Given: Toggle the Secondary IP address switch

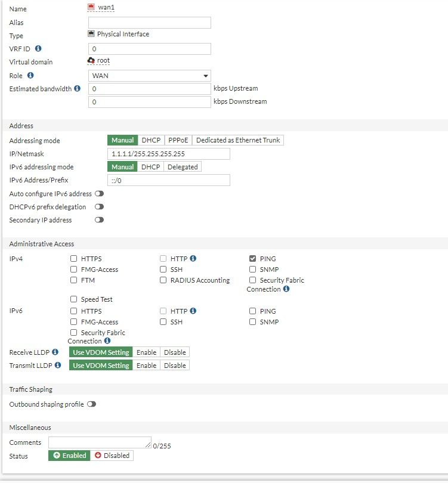Looking at the screenshot, I should (99, 220).
